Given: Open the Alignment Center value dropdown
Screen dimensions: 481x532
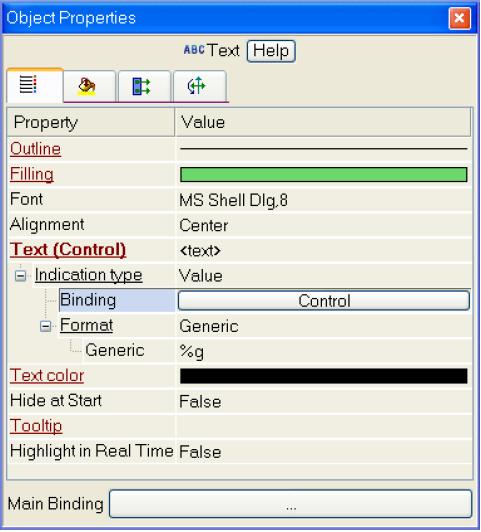Looking at the screenshot, I should [x=324, y=225].
